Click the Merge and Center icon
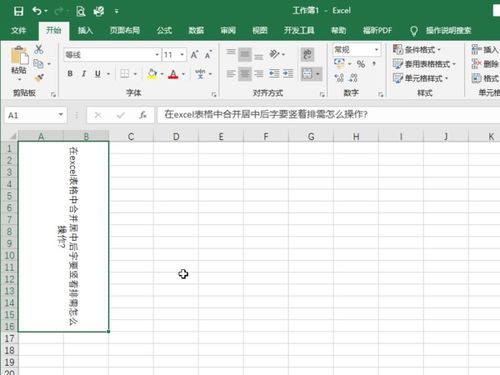The width and height of the screenshot is (500, 375). pos(307,74)
